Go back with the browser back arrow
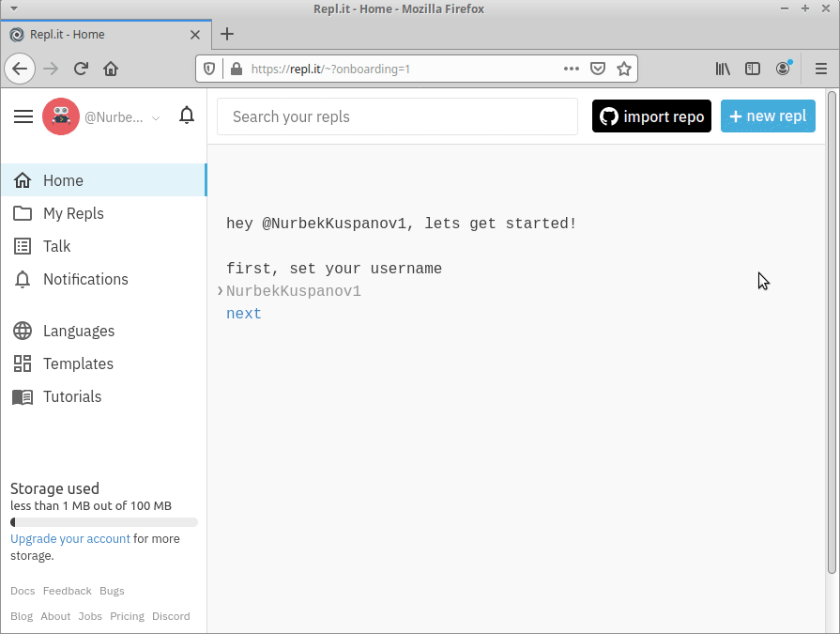840x634 pixels. [x=20, y=69]
